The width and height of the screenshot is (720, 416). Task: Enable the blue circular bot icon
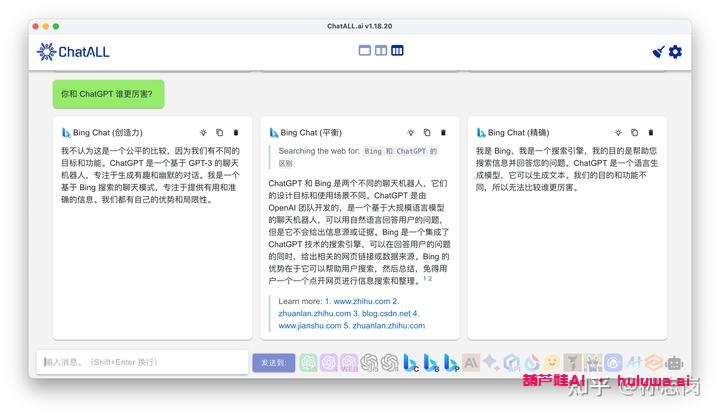click(613, 363)
